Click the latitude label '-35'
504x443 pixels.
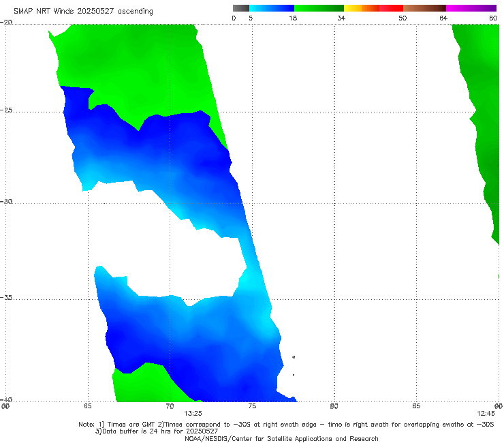(6, 297)
